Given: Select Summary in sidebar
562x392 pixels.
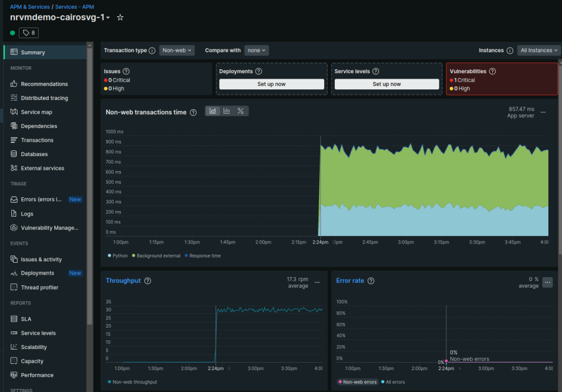Looking at the screenshot, I should (45, 52).
